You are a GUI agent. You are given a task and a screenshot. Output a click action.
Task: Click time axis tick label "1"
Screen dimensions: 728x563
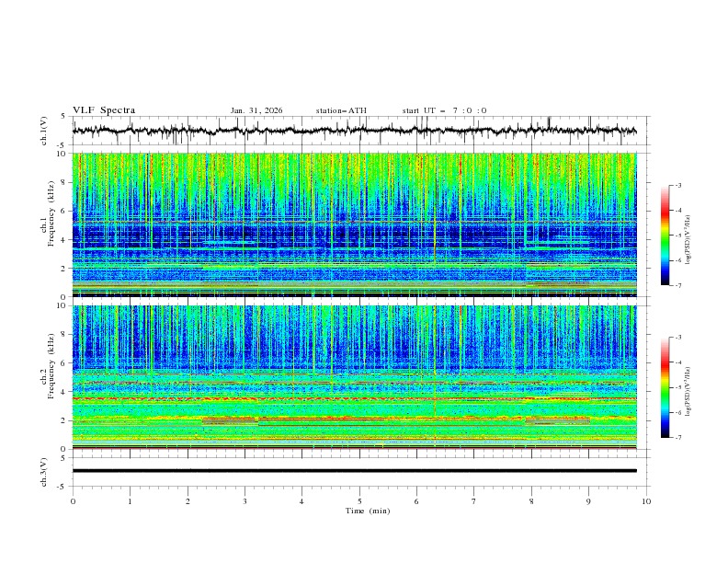(x=130, y=501)
